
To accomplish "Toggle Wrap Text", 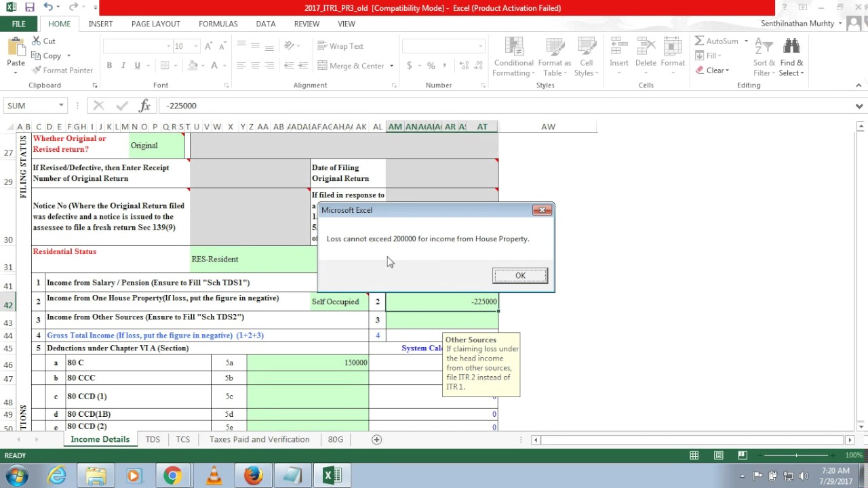I will (339, 46).
